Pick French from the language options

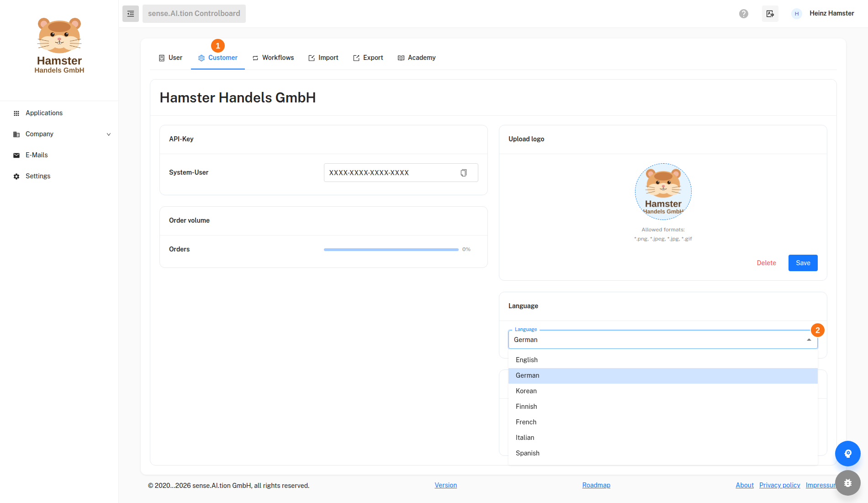[663, 422]
